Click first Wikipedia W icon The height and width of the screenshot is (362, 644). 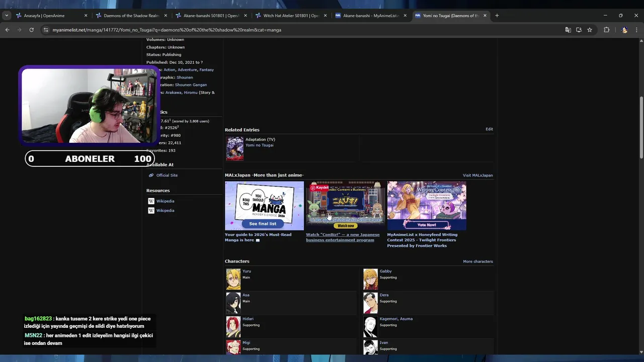pyautogui.click(x=151, y=201)
